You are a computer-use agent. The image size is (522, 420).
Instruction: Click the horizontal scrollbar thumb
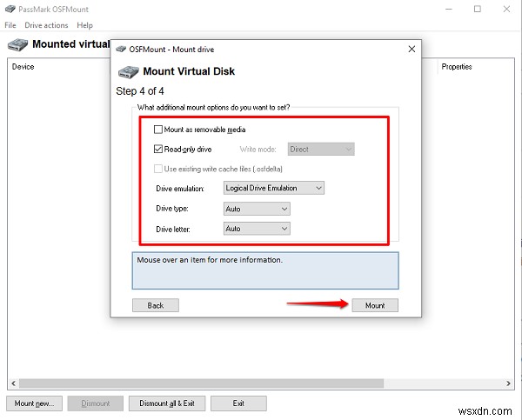(202, 383)
